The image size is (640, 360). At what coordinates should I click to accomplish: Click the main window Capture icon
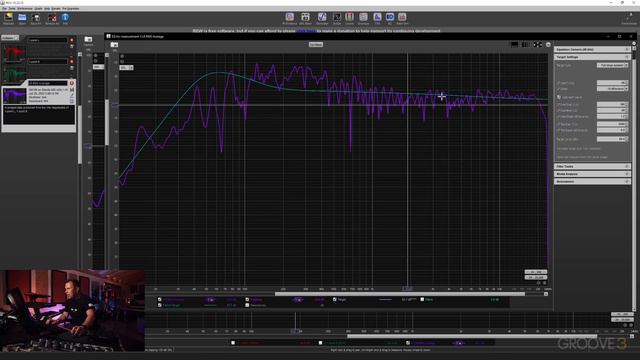click(x=88, y=40)
